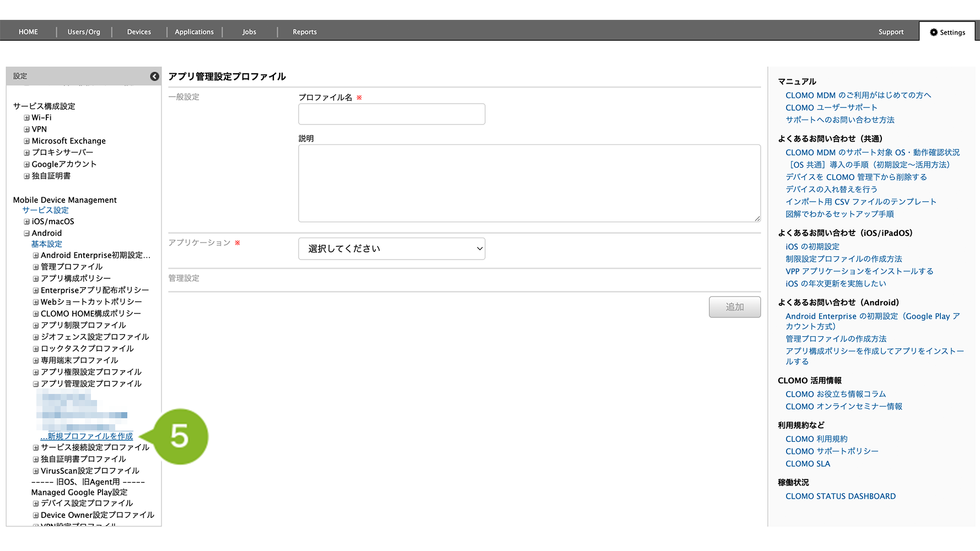
Task: Expand the iOS/macOS tree node
Action: (26, 222)
